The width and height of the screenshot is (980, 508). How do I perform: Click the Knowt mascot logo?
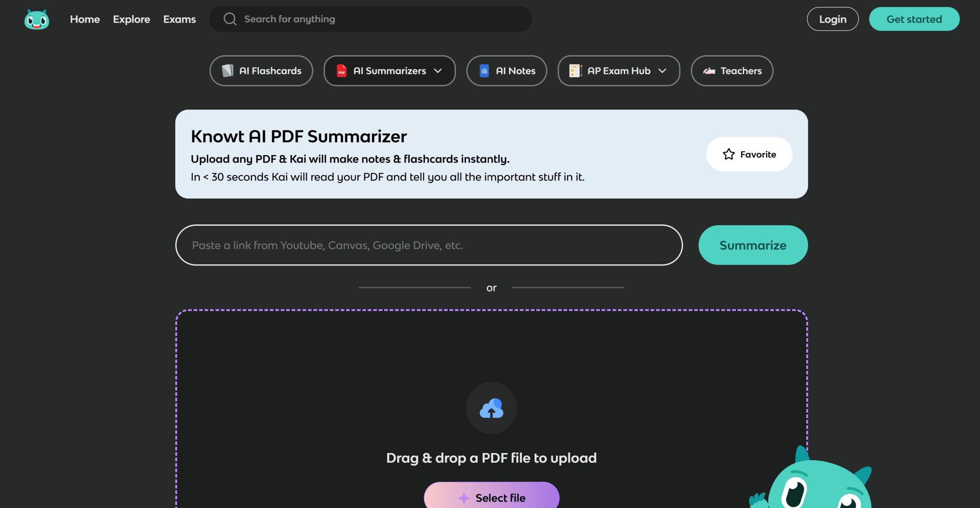coord(37,19)
